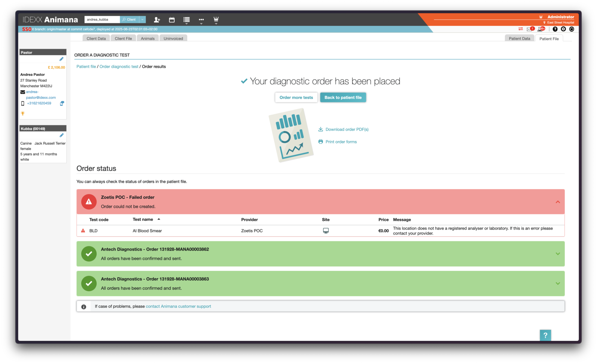Click the Pastor client panel header
Image resolution: width=597 pixels, height=364 pixels.
pyautogui.click(x=43, y=53)
